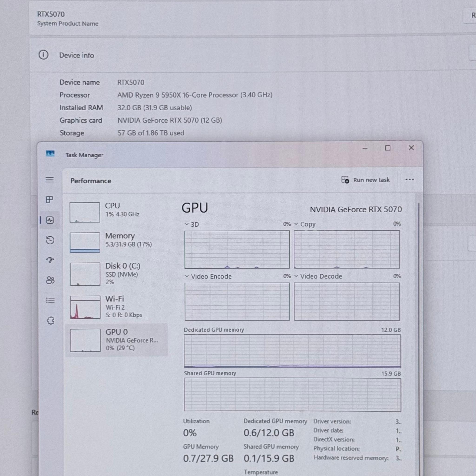476x476 pixels.
Task: Open the Users icon in sidebar
Action: coord(50,280)
